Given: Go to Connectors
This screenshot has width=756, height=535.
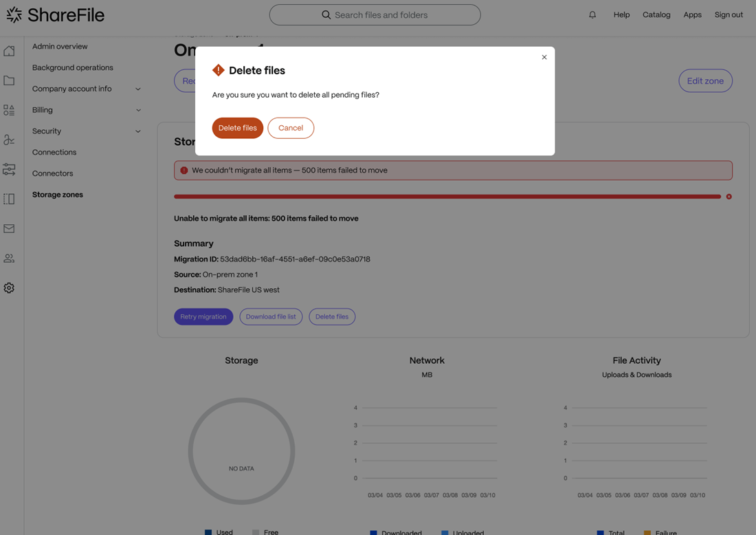Looking at the screenshot, I should (52, 174).
